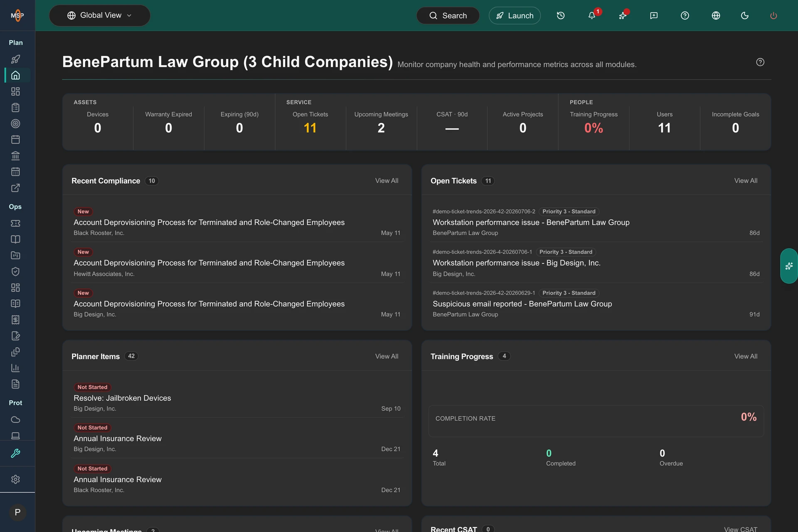Toggle dark mode moon icon
This screenshot has width=798, height=532.
[745, 15]
